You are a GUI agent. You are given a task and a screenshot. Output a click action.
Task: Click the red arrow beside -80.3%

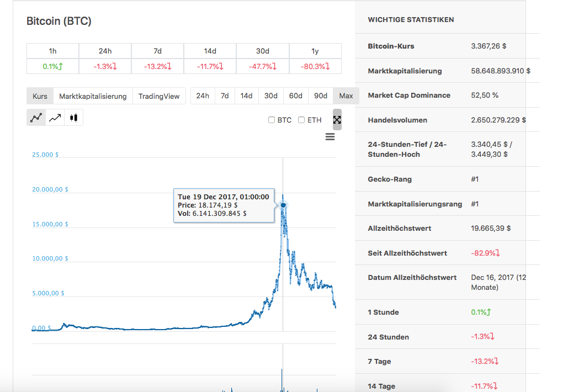(326, 66)
